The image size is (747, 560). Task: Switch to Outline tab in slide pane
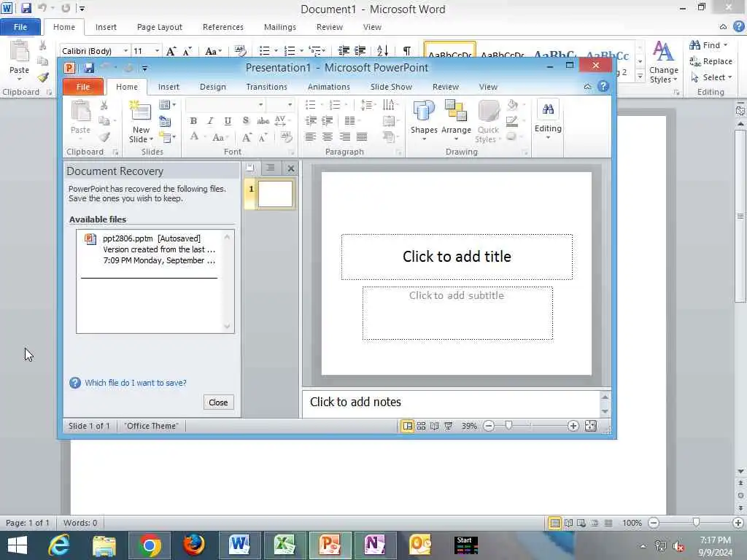[270, 168]
